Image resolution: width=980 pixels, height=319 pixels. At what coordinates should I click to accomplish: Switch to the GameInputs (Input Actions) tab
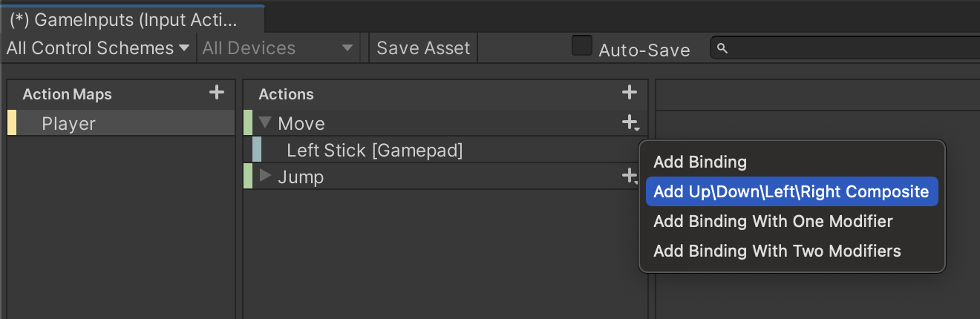click(124, 19)
